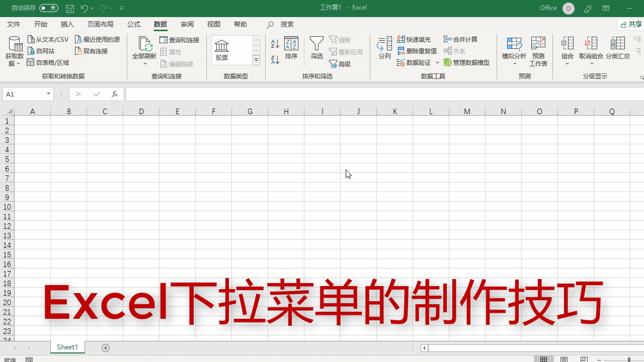Click the 高级 advanced filter button
Image resolution: width=644 pixels, height=362 pixels.
point(340,64)
